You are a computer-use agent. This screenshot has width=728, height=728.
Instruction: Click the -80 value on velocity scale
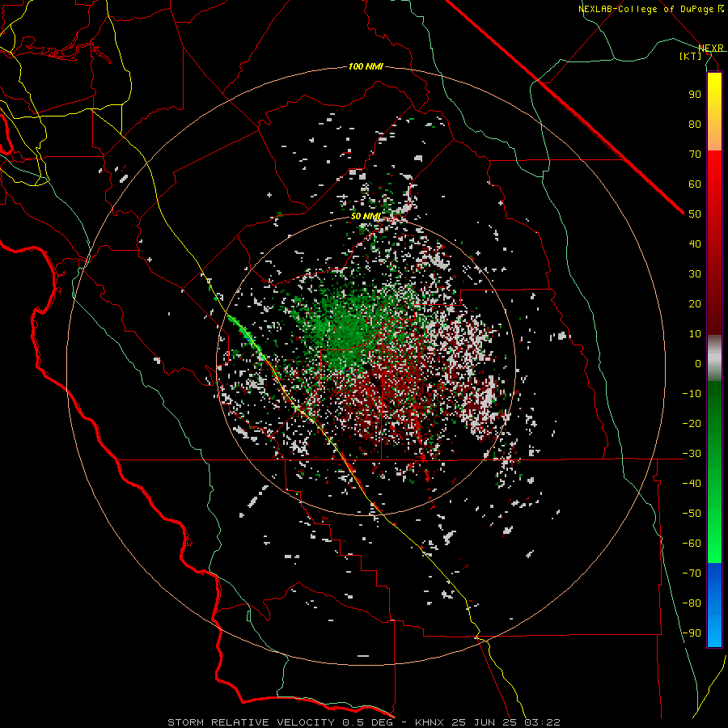[692, 603]
